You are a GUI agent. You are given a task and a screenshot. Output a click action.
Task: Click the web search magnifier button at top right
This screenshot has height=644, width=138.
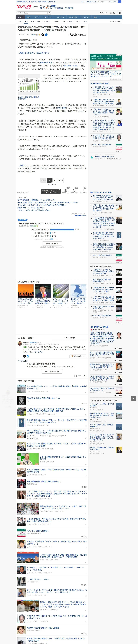[120, 2]
